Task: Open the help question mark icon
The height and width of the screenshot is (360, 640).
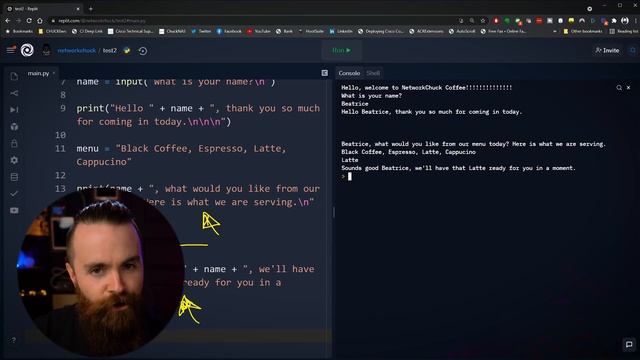Action: click(x=13, y=340)
